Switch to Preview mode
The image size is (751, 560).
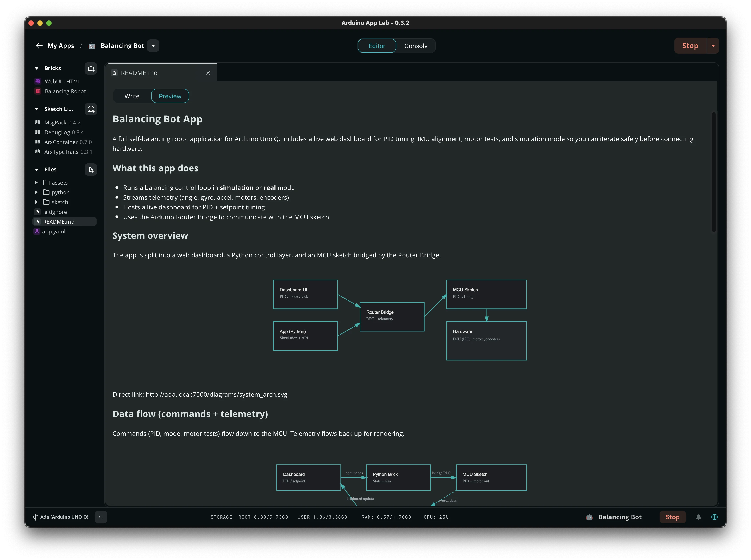[170, 96]
